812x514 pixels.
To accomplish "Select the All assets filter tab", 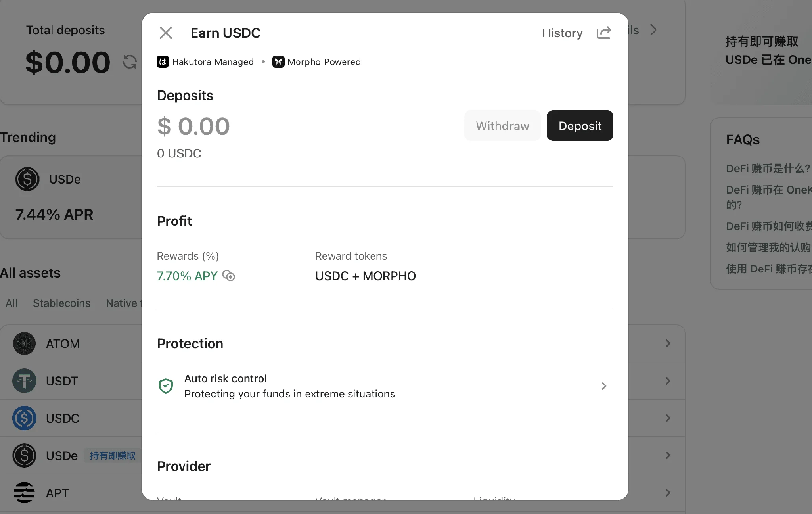I will pyautogui.click(x=11, y=303).
